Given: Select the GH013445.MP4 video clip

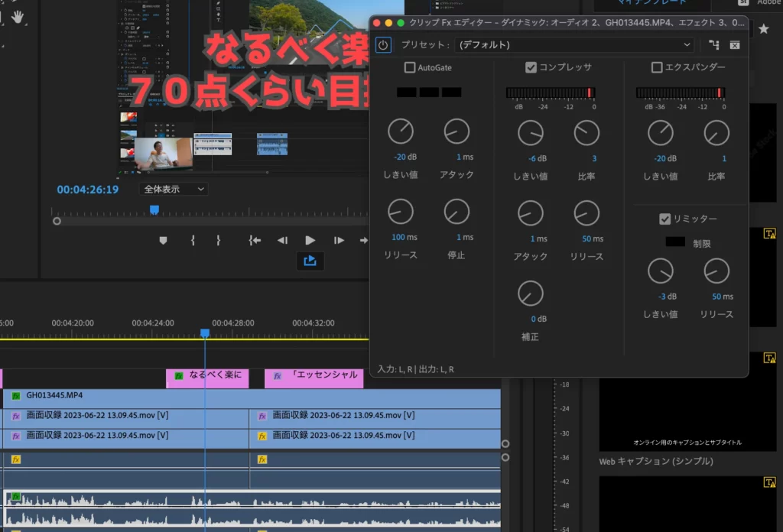Looking at the screenshot, I should tap(252, 398).
